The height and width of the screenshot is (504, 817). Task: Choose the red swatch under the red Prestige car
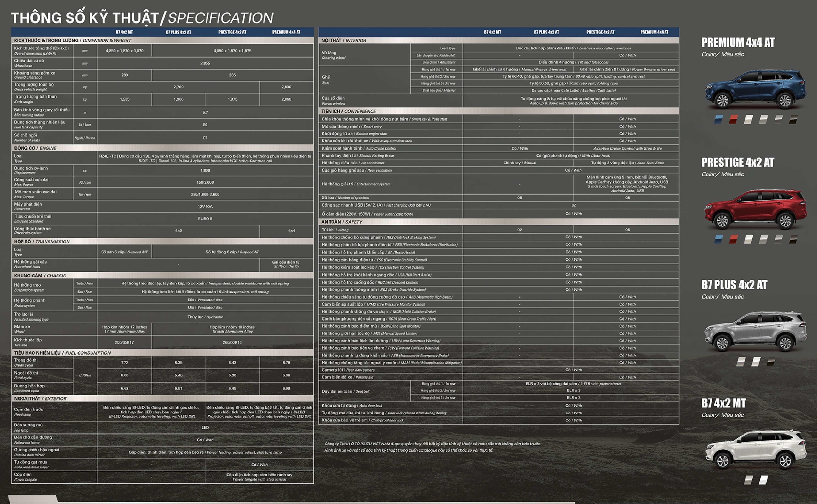(x=733, y=239)
